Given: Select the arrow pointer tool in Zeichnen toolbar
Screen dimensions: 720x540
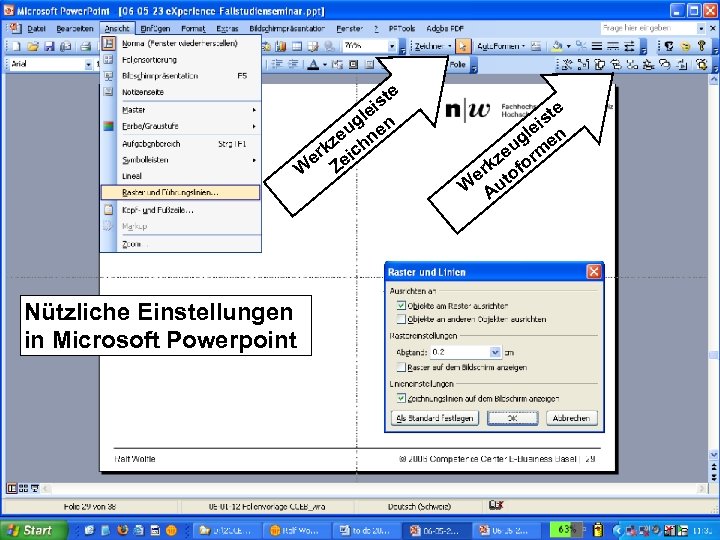Looking at the screenshot, I should pos(463,46).
